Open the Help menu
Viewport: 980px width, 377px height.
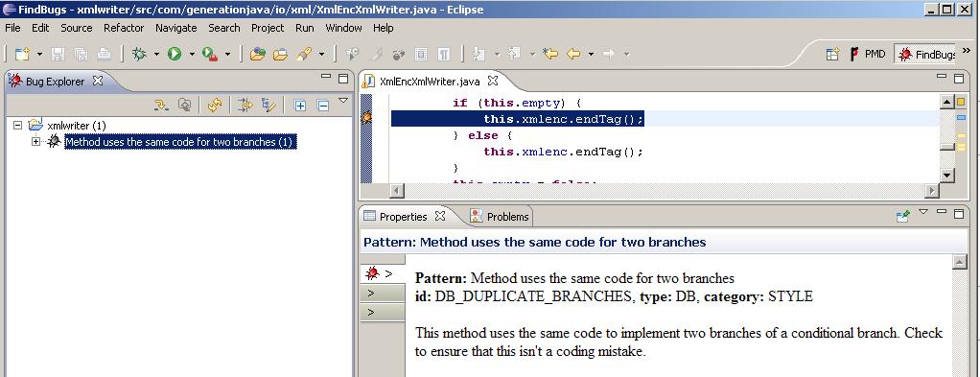384,28
